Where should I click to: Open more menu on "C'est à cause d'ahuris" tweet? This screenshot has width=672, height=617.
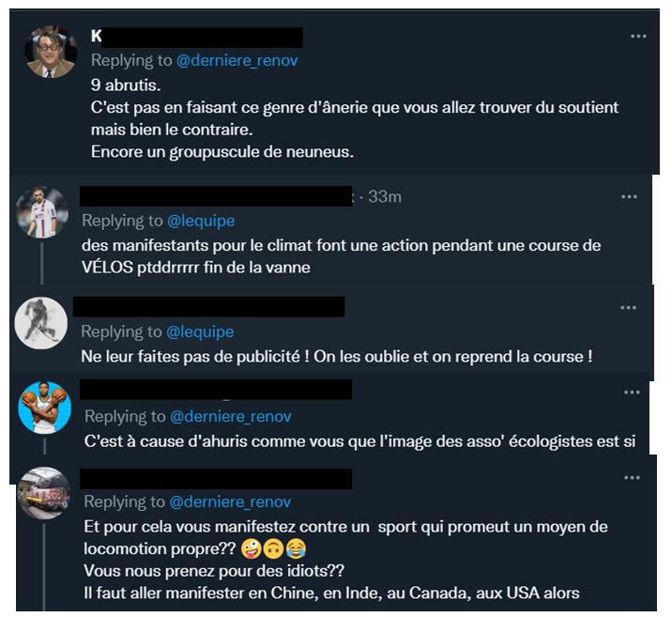pos(632,393)
